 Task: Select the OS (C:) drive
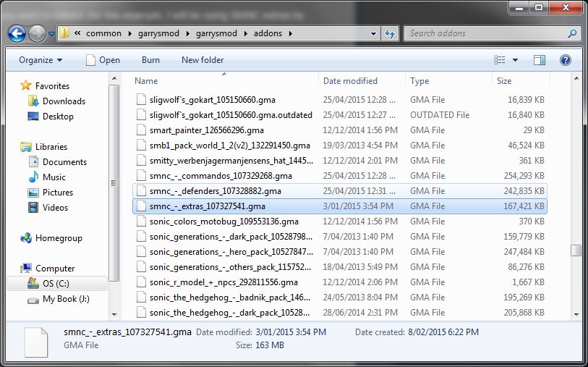[56, 284]
